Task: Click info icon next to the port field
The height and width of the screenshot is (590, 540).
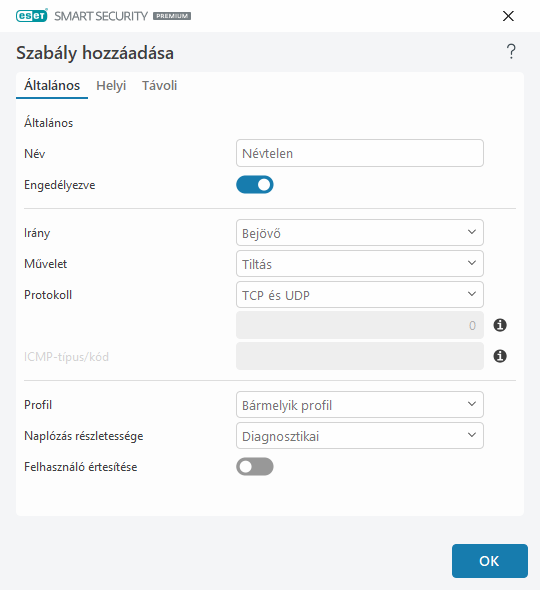Action: (x=500, y=325)
